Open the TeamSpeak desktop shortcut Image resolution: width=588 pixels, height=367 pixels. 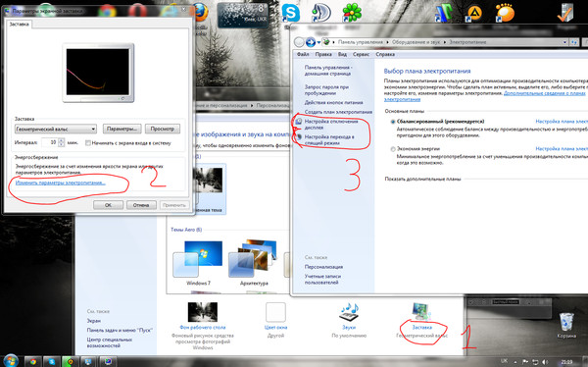tap(321, 13)
